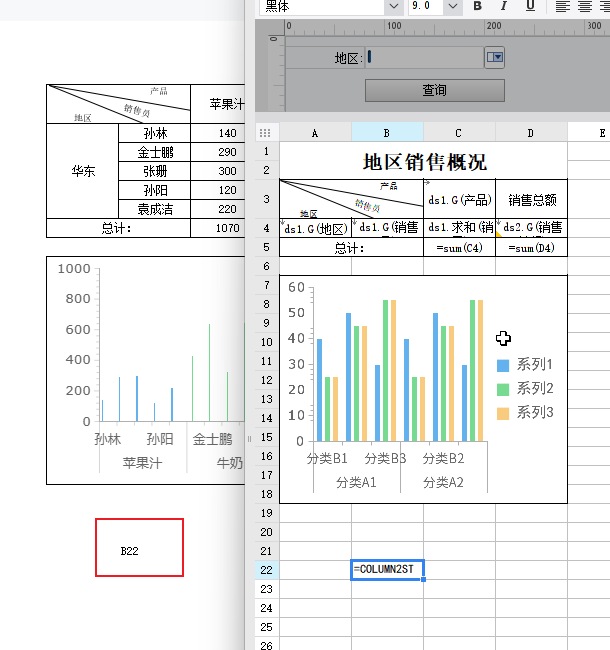Align cell text left
610x650 pixels.
[x=562, y=6]
